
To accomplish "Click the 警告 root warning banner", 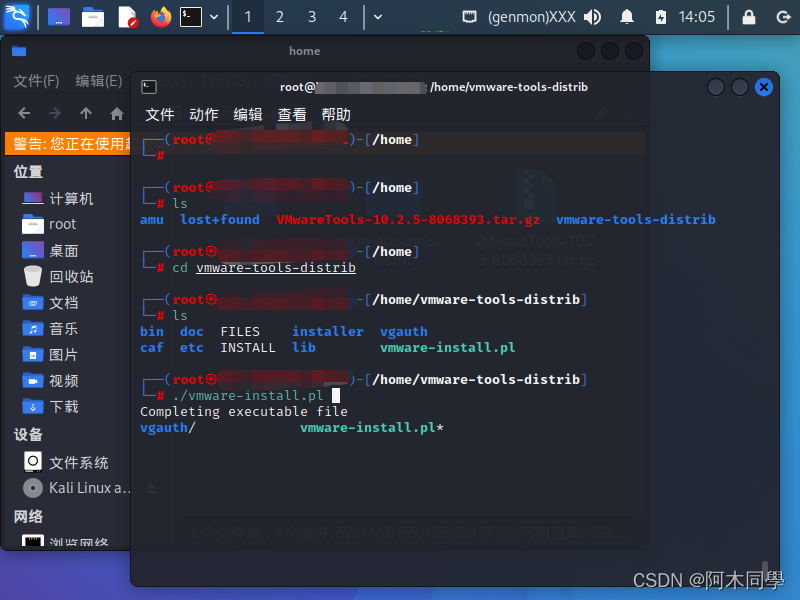I will click(x=68, y=143).
